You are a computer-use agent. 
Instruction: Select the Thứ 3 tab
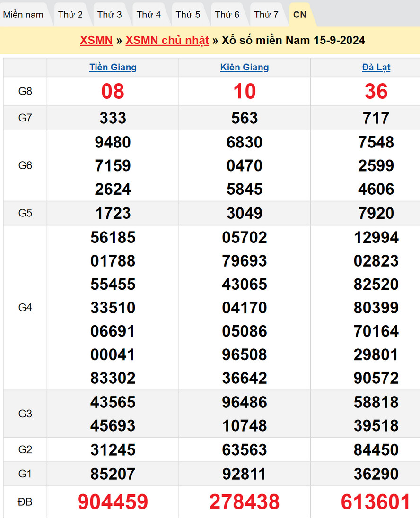[x=110, y=15]
